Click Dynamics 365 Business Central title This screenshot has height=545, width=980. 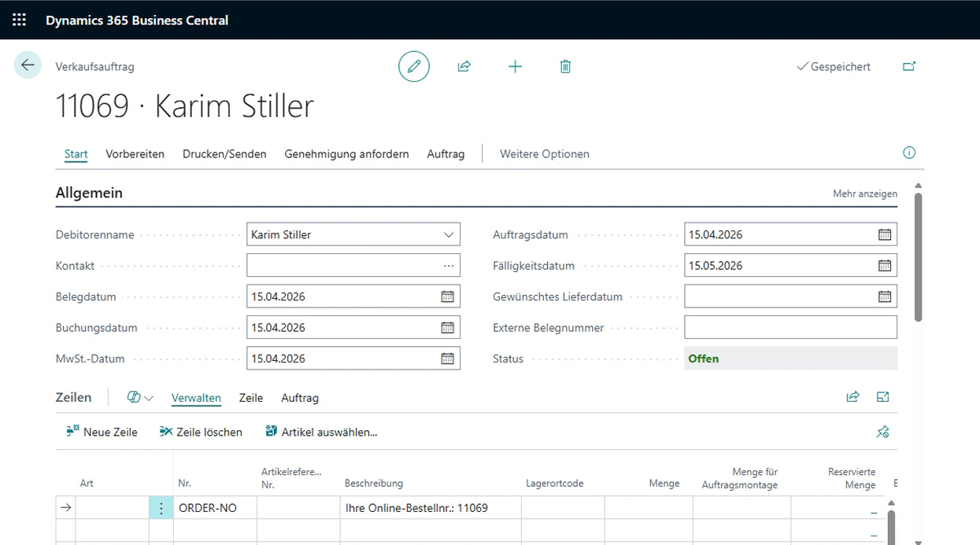point(137,20)
